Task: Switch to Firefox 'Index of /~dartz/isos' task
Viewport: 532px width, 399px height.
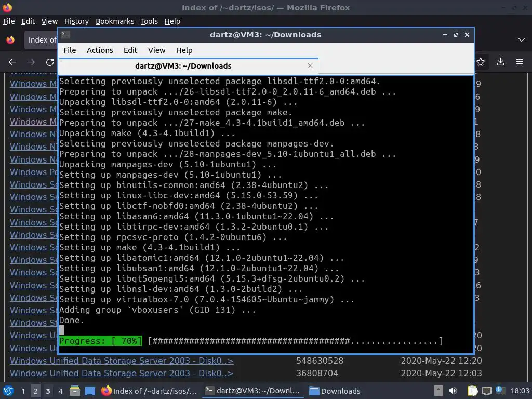Action: [149, 391]
